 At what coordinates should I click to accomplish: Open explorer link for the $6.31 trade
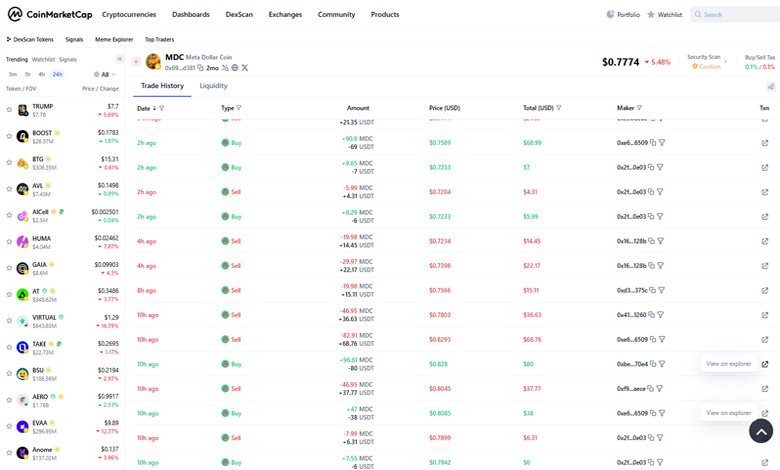click(765, 438)
